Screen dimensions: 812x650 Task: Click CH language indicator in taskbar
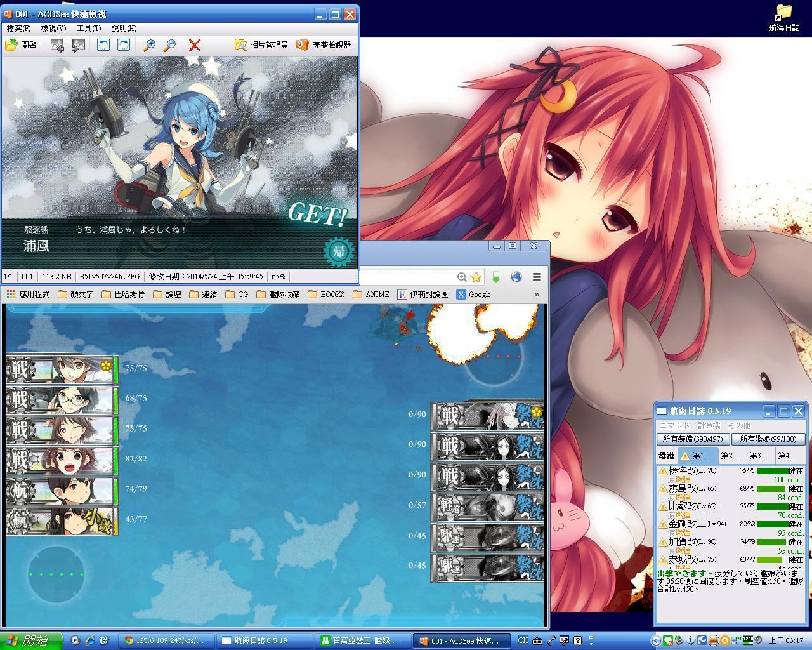coord(523,640)
